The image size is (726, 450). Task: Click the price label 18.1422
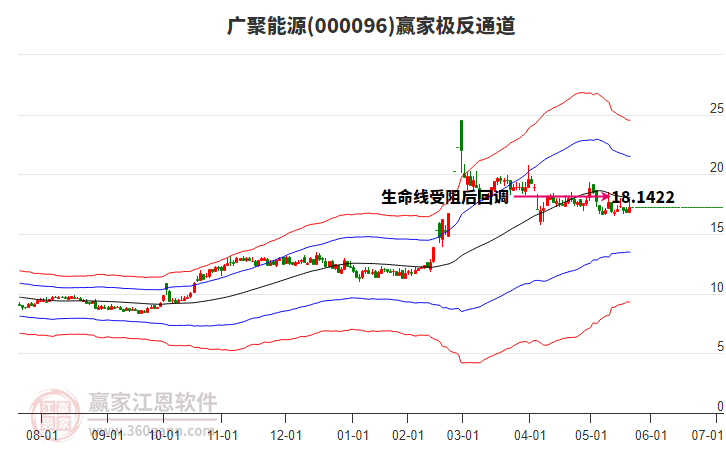click(643, 198)
